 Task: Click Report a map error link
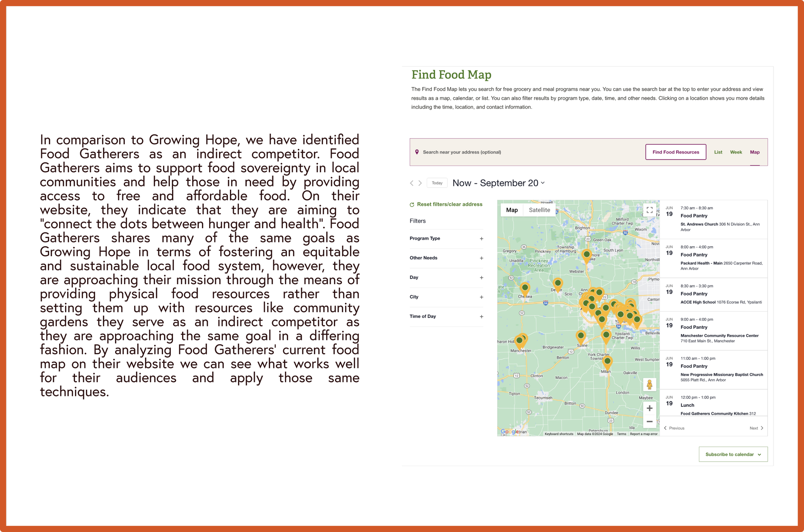[x=644, y=434]
